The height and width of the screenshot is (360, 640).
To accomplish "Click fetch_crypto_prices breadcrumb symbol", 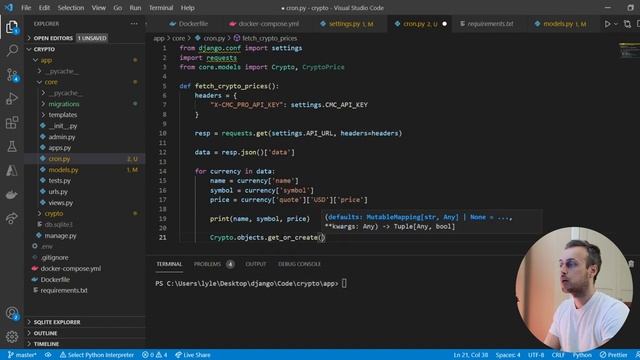I will (269, 38).
